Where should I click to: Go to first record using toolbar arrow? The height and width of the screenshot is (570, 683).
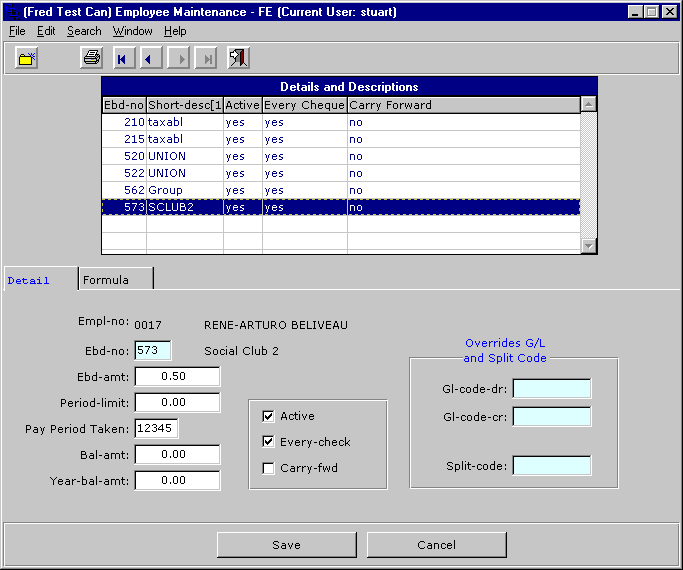click(x=122, y=58)
